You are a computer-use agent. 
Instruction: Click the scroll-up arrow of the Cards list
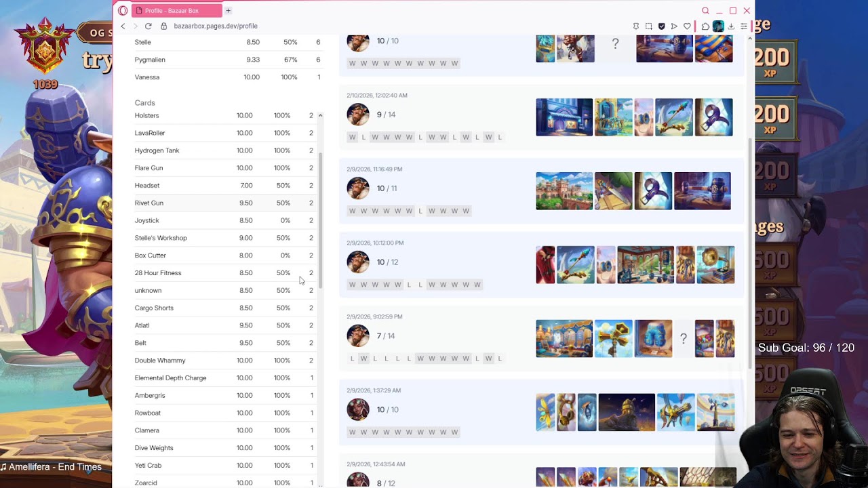click(321, 116)
